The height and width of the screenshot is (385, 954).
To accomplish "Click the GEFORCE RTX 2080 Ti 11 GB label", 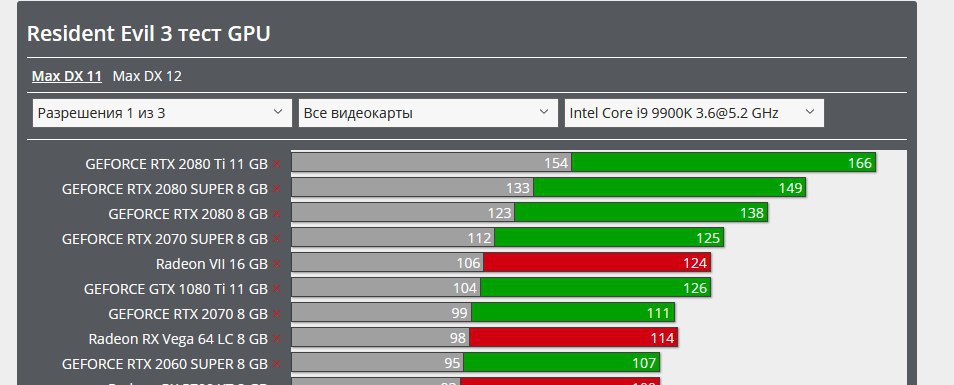I will pos(176,164).
